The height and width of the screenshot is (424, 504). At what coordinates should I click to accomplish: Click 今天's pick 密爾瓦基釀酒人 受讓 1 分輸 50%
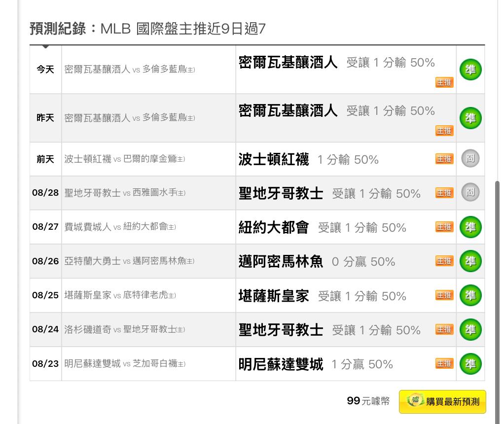pos(336,62)
